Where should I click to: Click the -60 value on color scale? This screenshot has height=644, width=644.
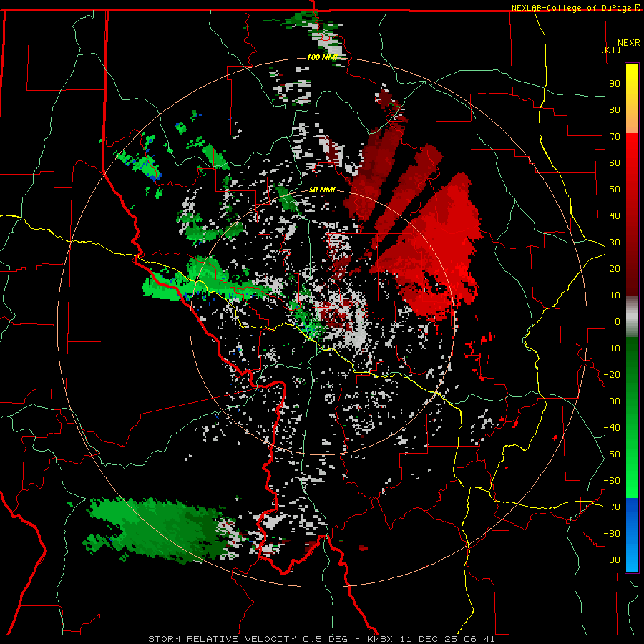click(612, 481)
